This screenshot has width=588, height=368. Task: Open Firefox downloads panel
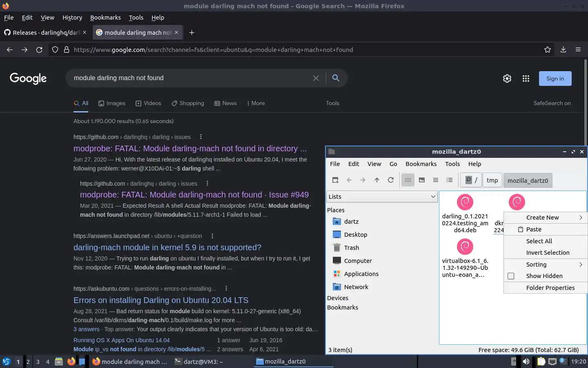click(563, 49)
